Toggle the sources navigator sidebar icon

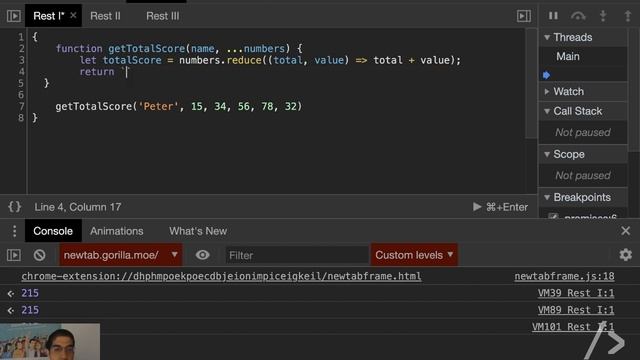13,16
